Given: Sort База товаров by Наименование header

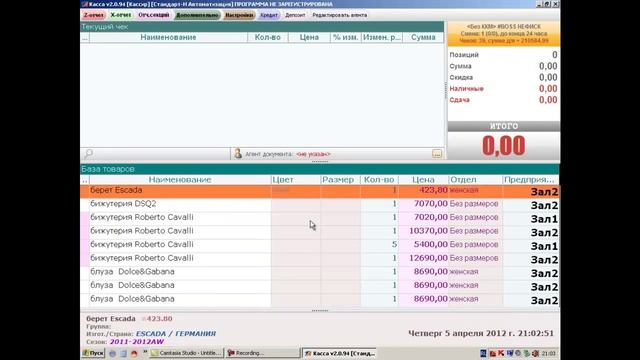Looking at the screenshot, I should coord(180,180).
